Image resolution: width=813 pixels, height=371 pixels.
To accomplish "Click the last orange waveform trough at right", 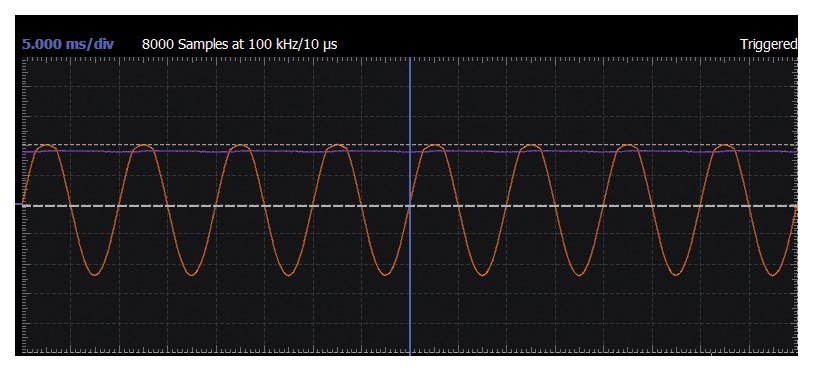I will click(x=773, y=274).
